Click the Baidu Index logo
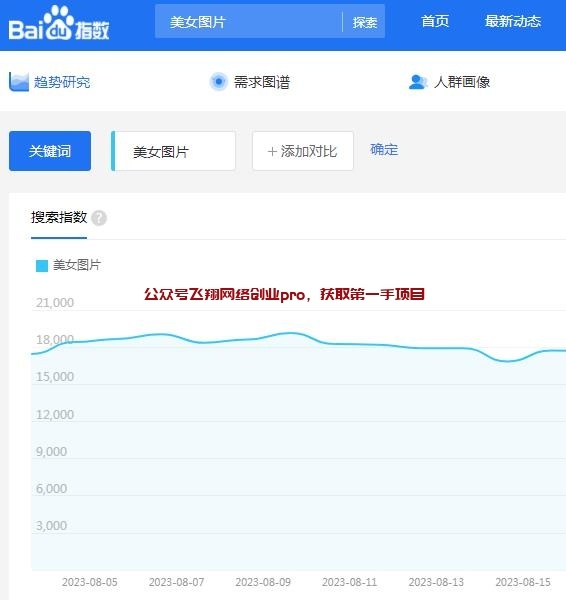Viewport: 566px width, 600px height. click(59, 24)
